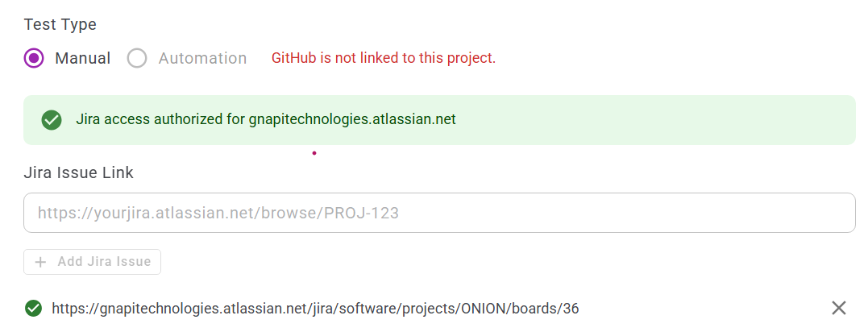This screenshot has height=332, width=868.
Task: Click the GitHub not linked warning message
Action: (383, 58)
